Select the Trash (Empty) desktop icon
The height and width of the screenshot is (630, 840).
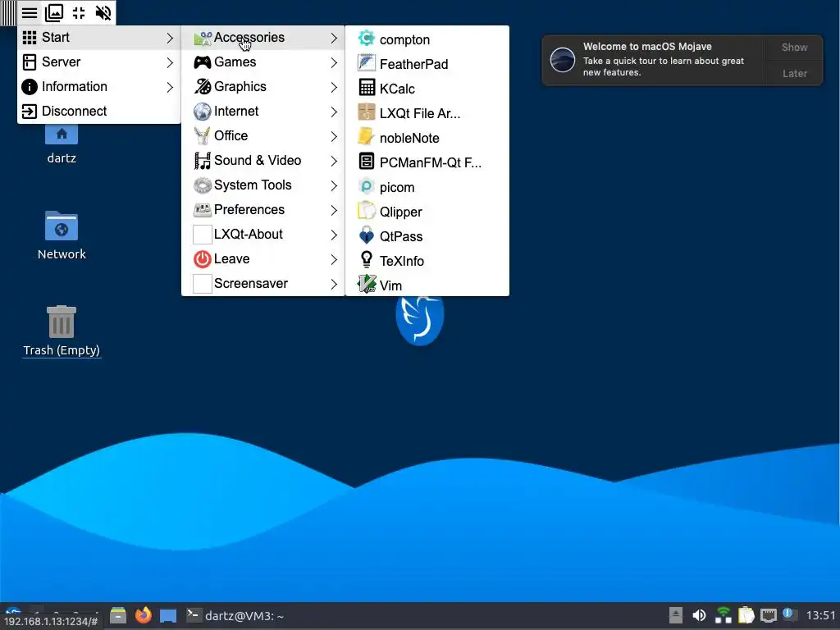point(62,331)
